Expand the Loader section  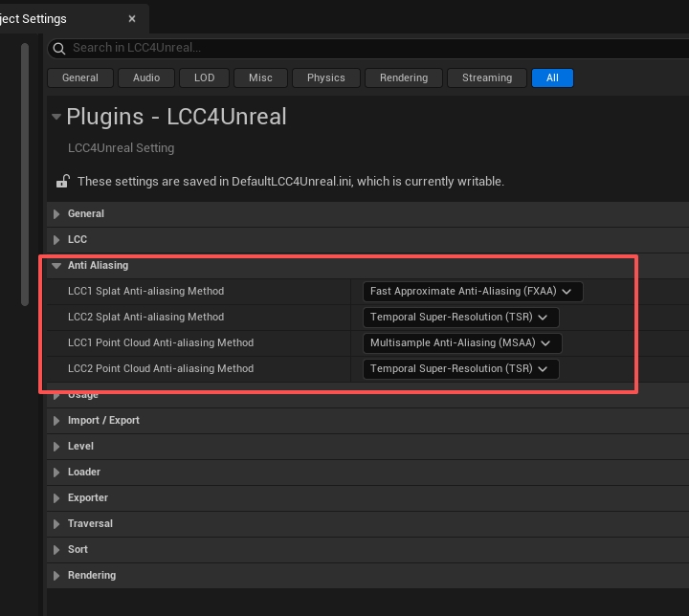[x=56, y=473]
